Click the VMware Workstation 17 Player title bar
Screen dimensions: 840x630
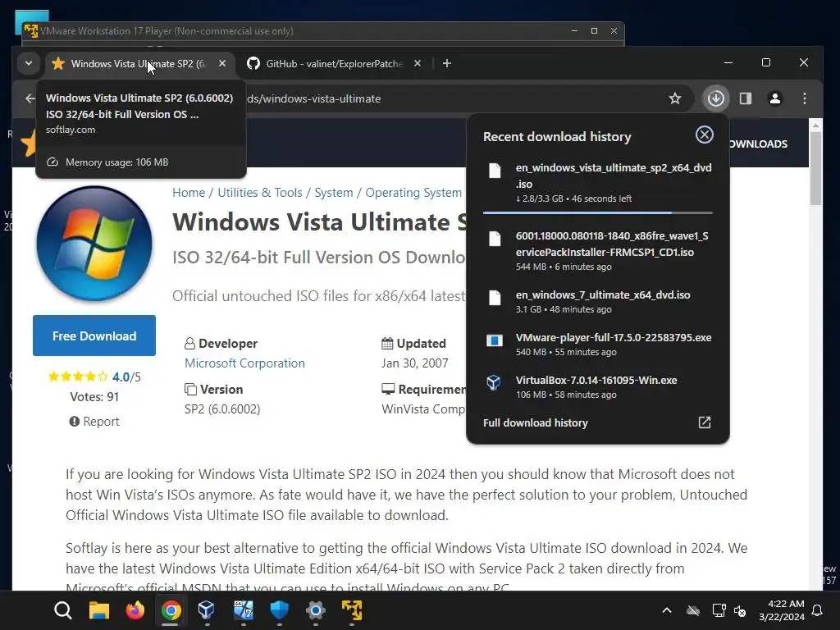(322, 31)
